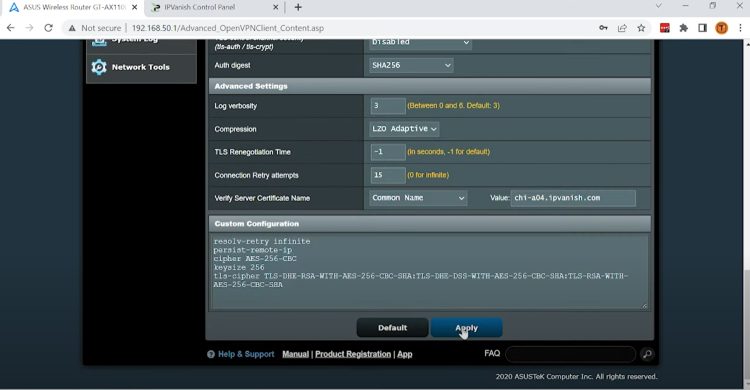Image resolution: width=750 pixels, height=390 pixels.
Task: Toggle the browser side panel icon
Action: coord(702,28)
